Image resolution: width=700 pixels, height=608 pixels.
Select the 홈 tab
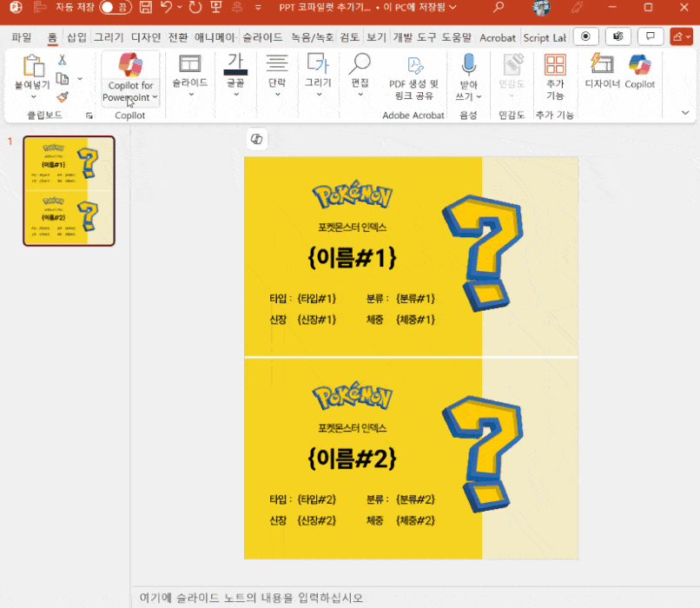point(52,37)
